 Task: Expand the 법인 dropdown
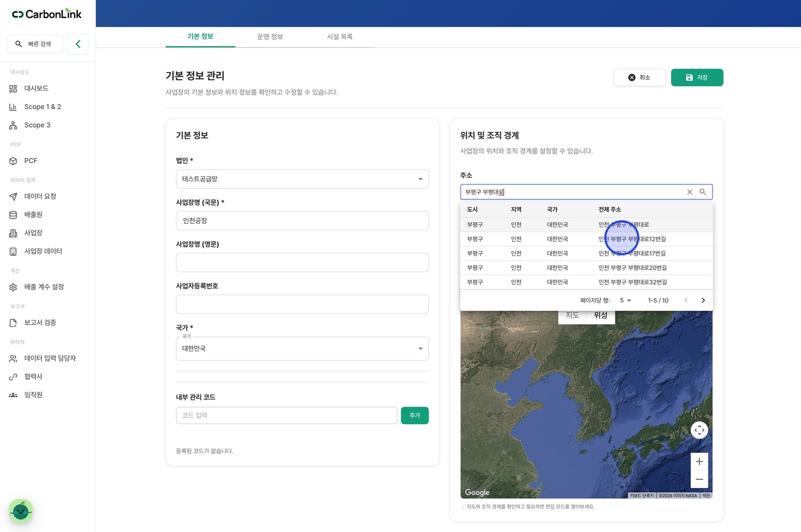point(302,179)
